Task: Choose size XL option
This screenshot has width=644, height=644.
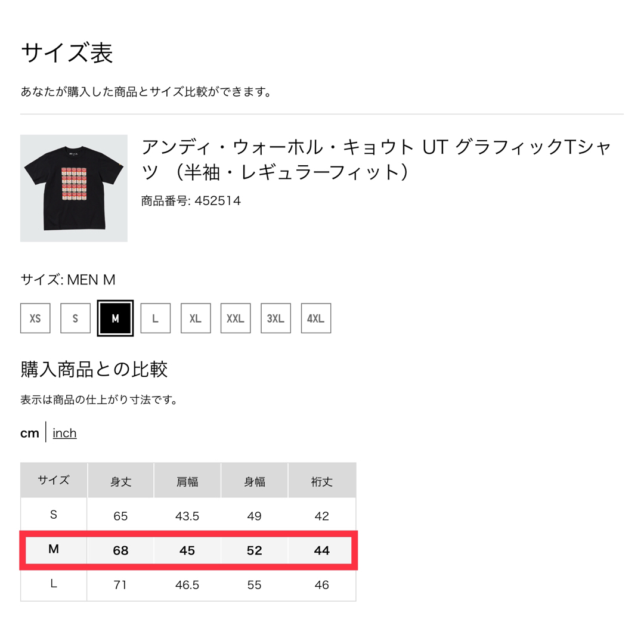Action: [x=196, y=318]
